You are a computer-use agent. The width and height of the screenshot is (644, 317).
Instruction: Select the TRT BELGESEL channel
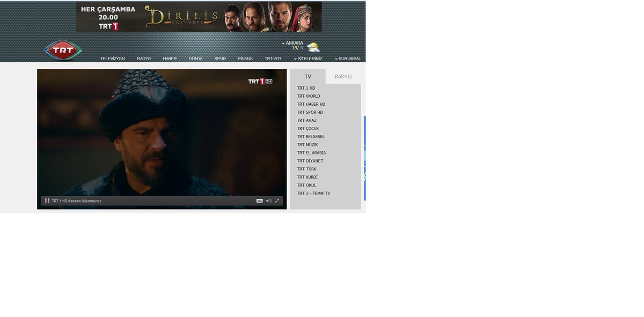(x=311, y=136)
